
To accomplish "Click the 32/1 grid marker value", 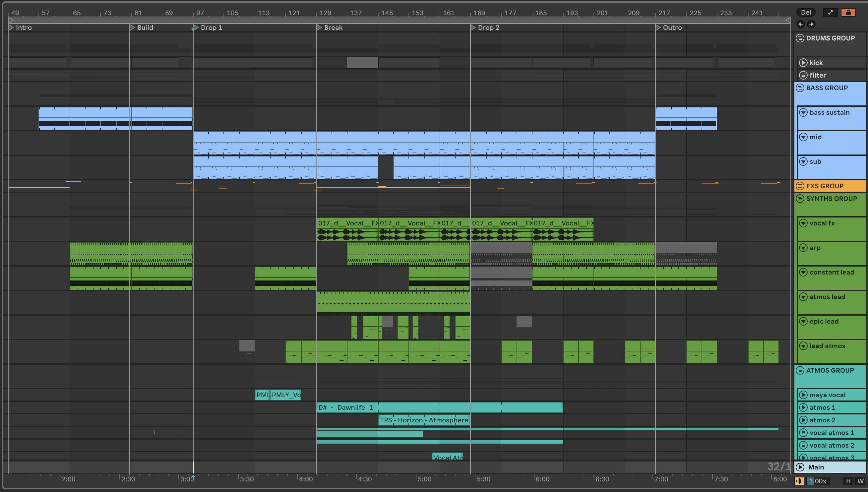I will click(x=779, y=467).
